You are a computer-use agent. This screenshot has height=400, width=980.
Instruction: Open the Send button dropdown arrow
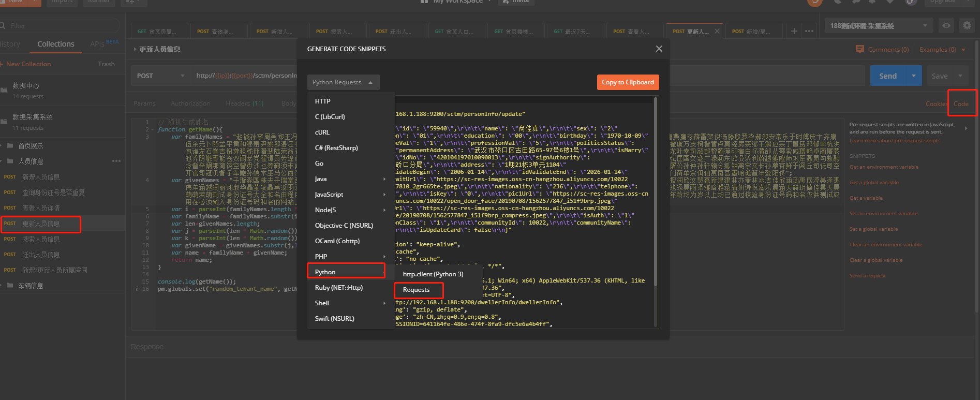[x=914, y=76]
